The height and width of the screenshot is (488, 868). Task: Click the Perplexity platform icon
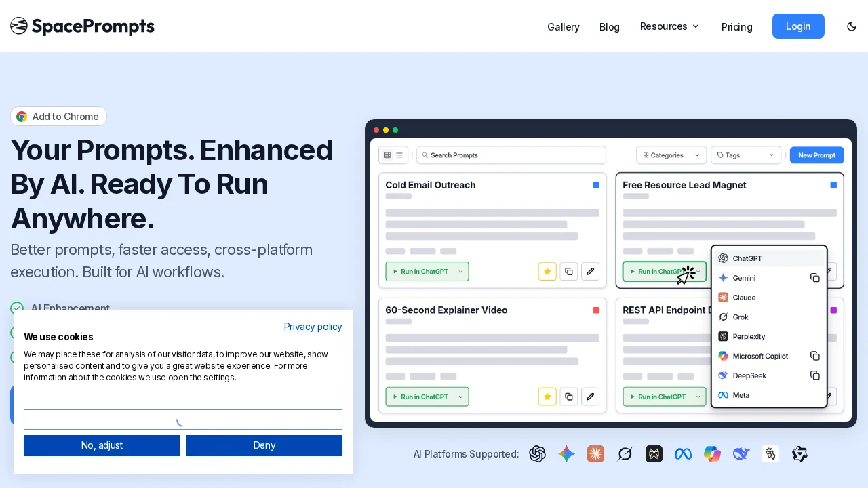point(654,454)
